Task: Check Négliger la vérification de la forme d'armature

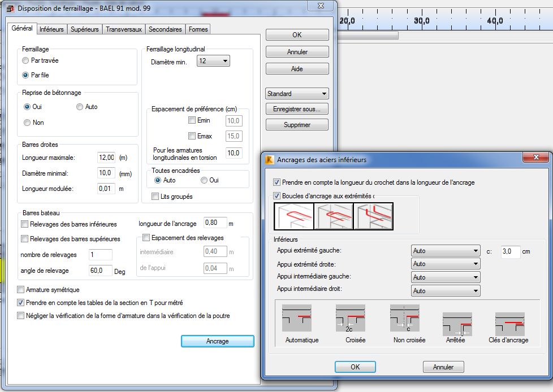Action: pyautogui.click(x=20, y=316)
